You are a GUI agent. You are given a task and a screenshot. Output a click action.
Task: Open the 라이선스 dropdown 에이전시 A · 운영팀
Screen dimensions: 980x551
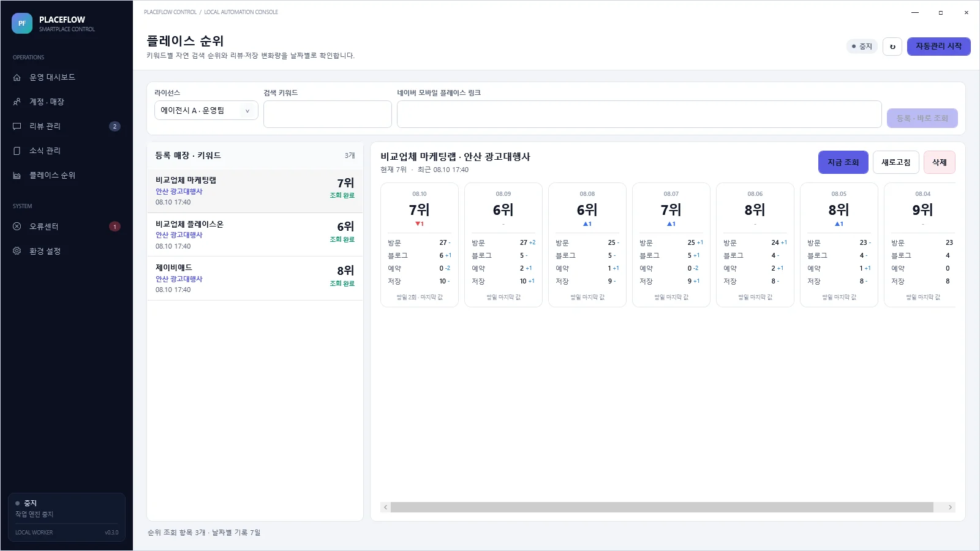(x=206, y=111)
